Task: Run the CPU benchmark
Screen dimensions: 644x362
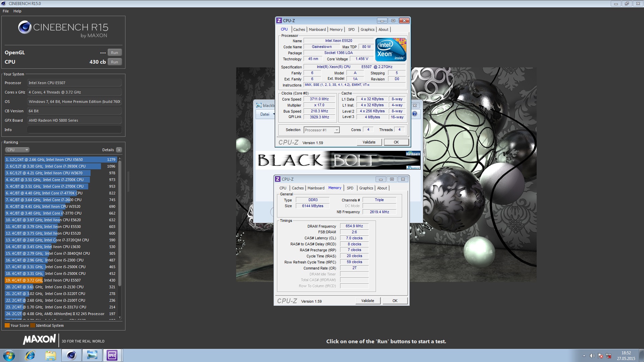Action: (x=114, y=62)
